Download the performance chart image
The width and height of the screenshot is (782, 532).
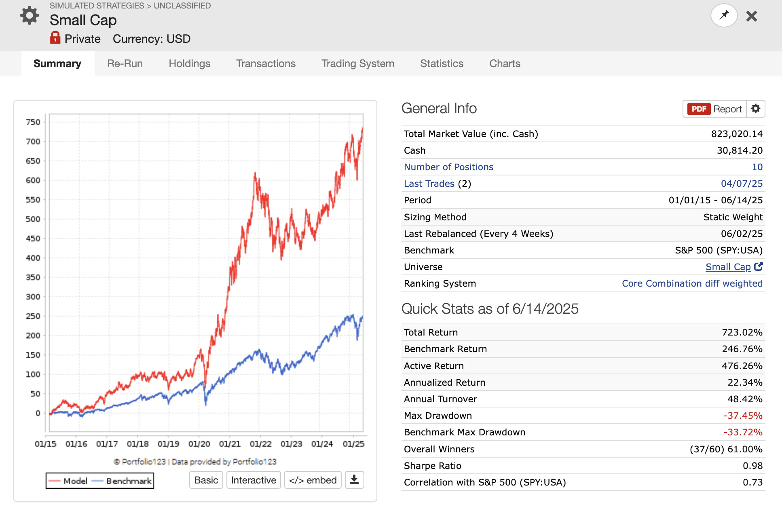[354, 480]
